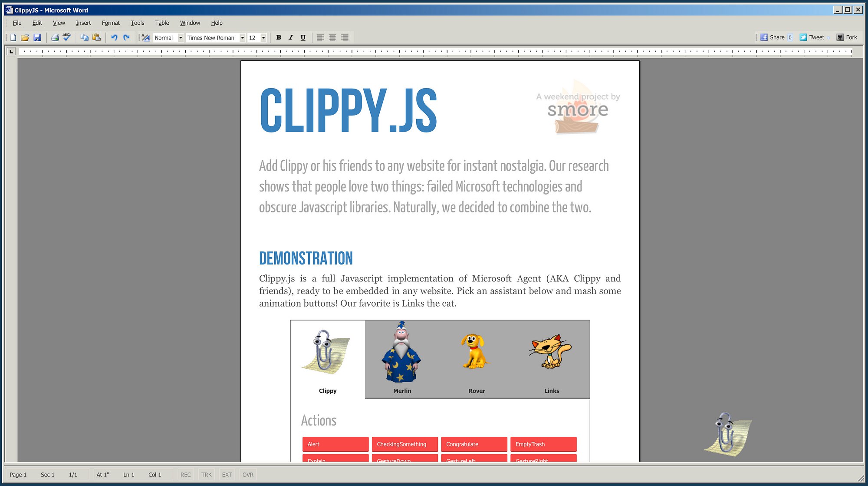This screenshot has width=868, height=486.
Task: Open the Table menu
Action: click(162, 23)
